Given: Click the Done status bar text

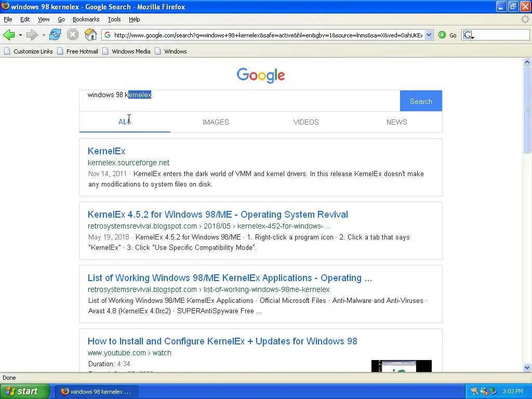Looking at the screenshot, I should point(9,378).
